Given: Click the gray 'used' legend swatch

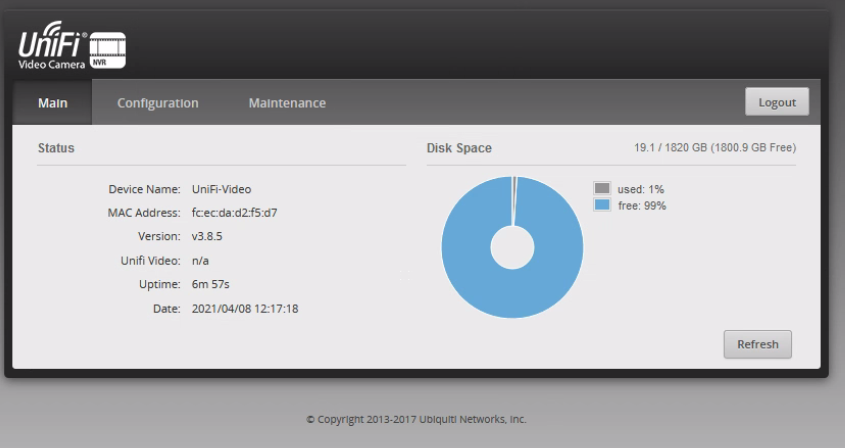Looking at the screenshot, I should [x=602, y=188].
